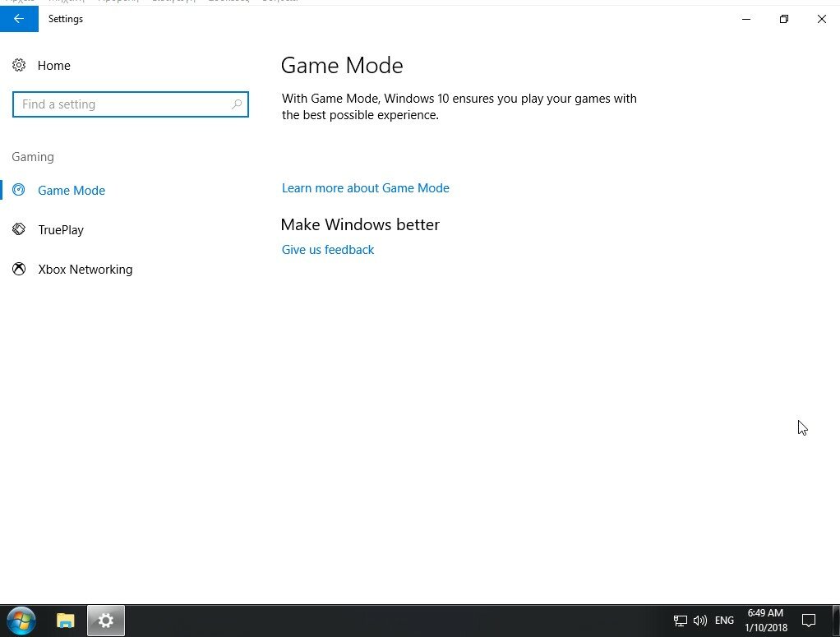
Task: Click the 'With Game Mode, Windows 10' description
Action: pyautogui.click(x=459, y=107)
